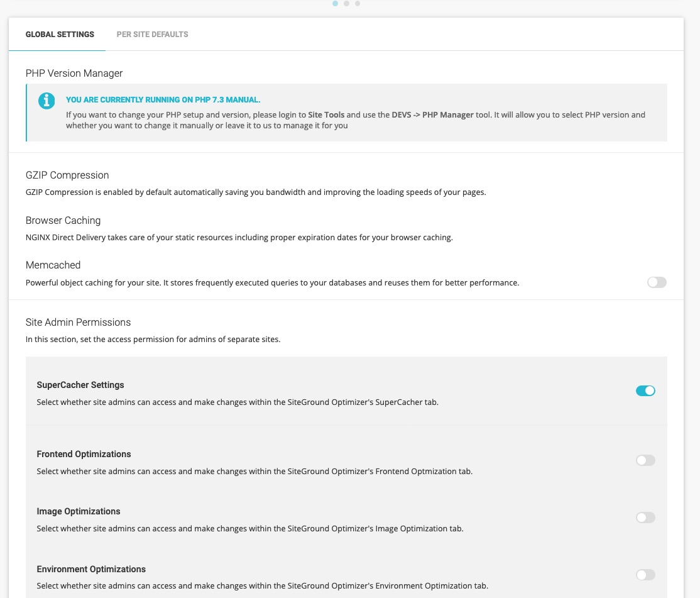Select the third carousel pagination dot

(x=358, y=3)
